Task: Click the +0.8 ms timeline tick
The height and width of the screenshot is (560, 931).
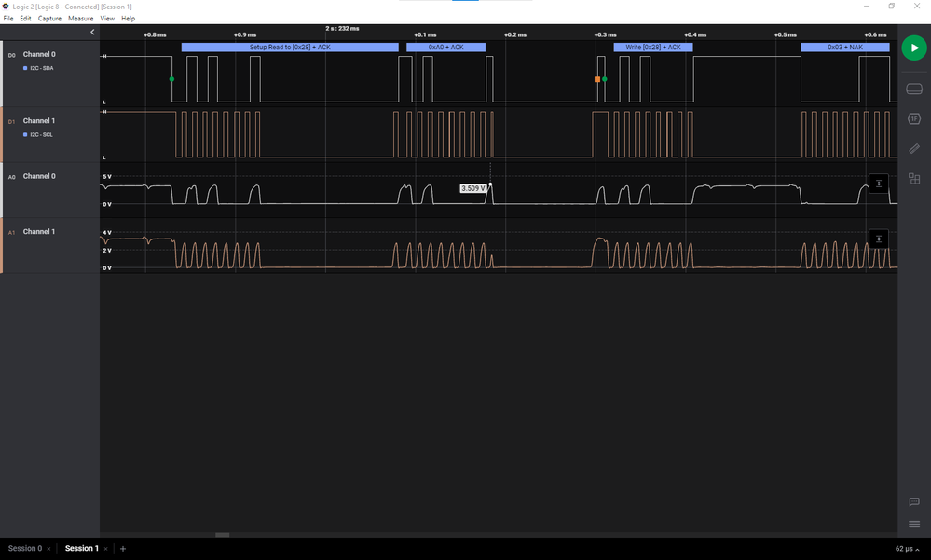Action: 155,35
